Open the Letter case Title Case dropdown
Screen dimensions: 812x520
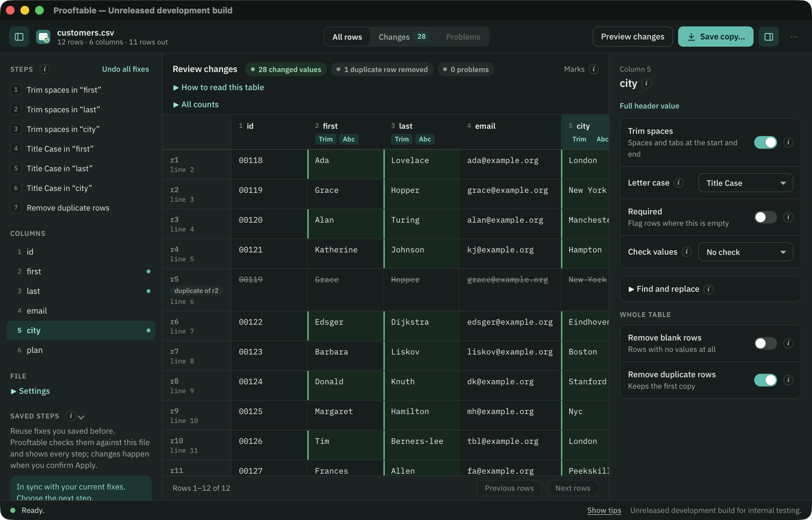coord(746,183)
